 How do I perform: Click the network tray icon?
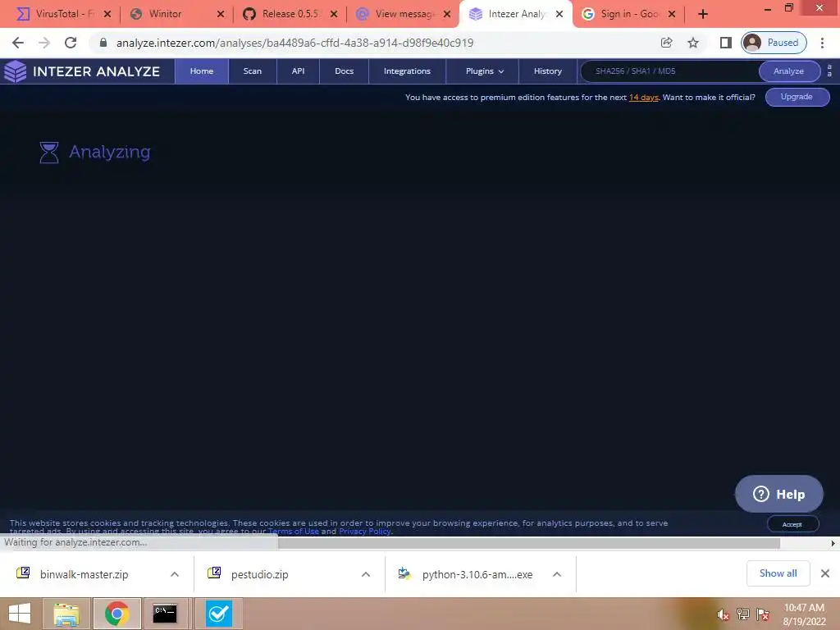coord(743,614)
